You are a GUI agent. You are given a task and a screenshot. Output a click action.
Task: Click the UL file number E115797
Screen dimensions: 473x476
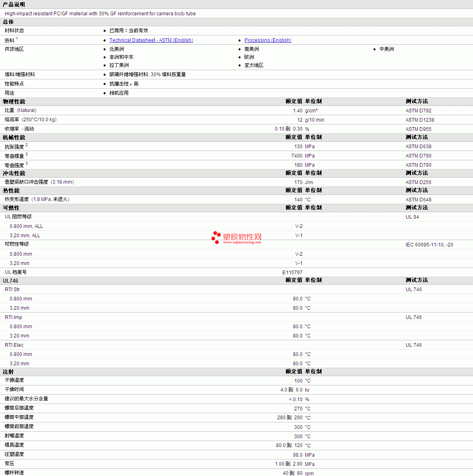click(x=293, y=273)
